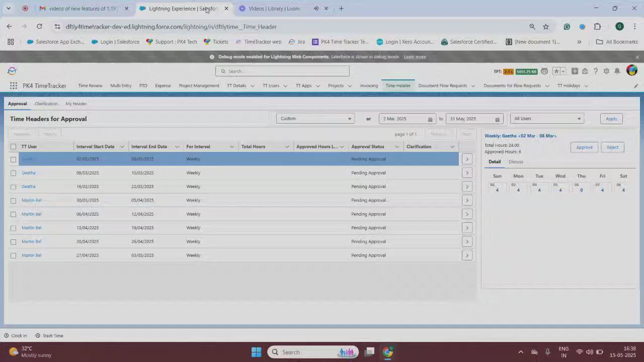
Task: Open Approval Status column menu
Action: [x=397, y=147]
